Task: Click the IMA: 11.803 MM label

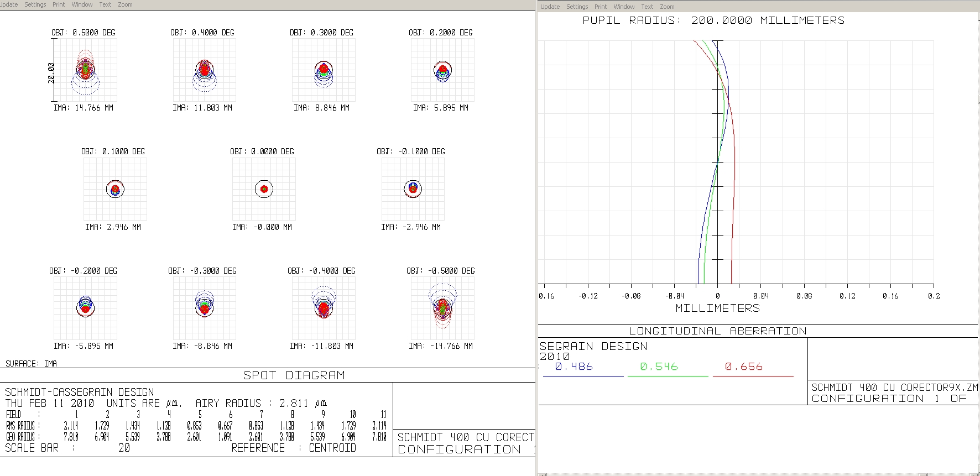Action: (x=202, y=108)
